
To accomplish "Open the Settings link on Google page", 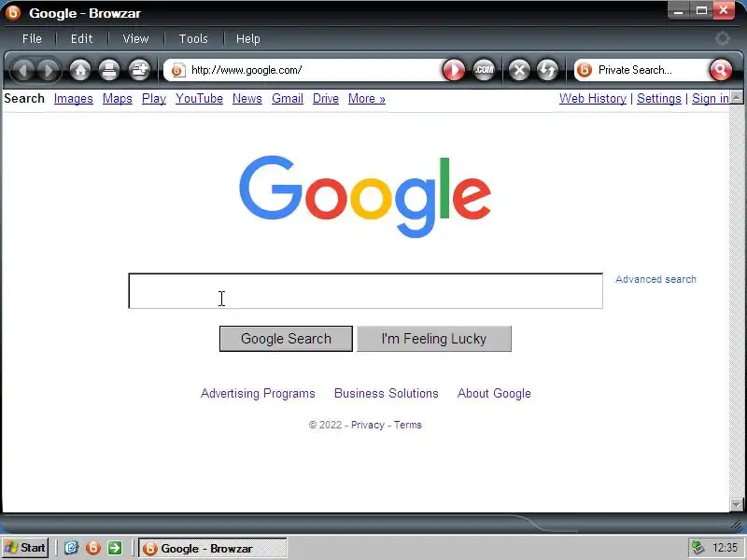I will 659,99.
